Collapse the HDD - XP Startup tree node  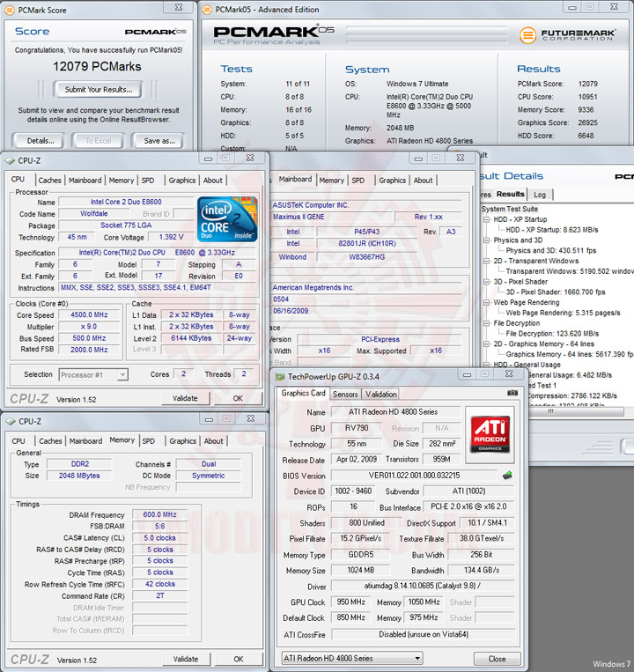pyautogui.click(x=487, y=219)
